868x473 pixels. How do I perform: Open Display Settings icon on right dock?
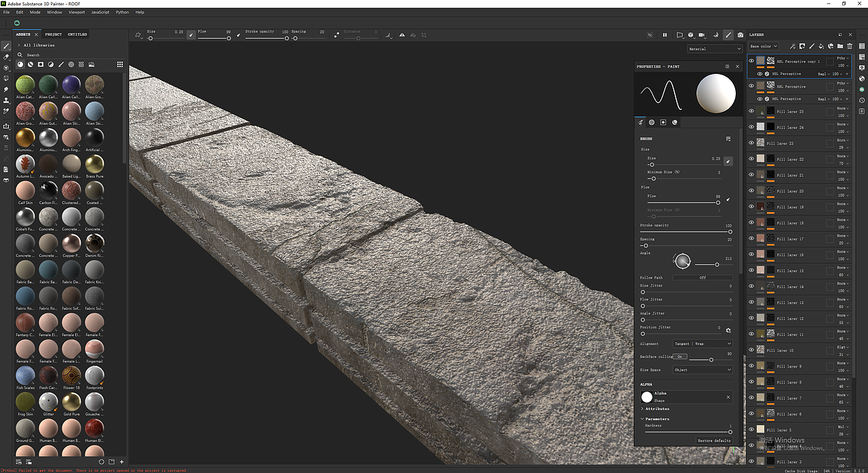(862, 68)
